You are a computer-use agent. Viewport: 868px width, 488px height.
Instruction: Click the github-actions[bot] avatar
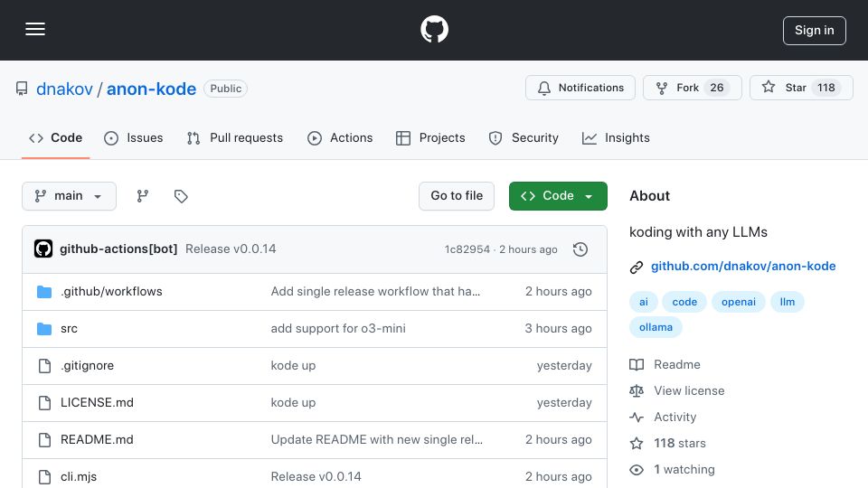(x=43, y=249)
